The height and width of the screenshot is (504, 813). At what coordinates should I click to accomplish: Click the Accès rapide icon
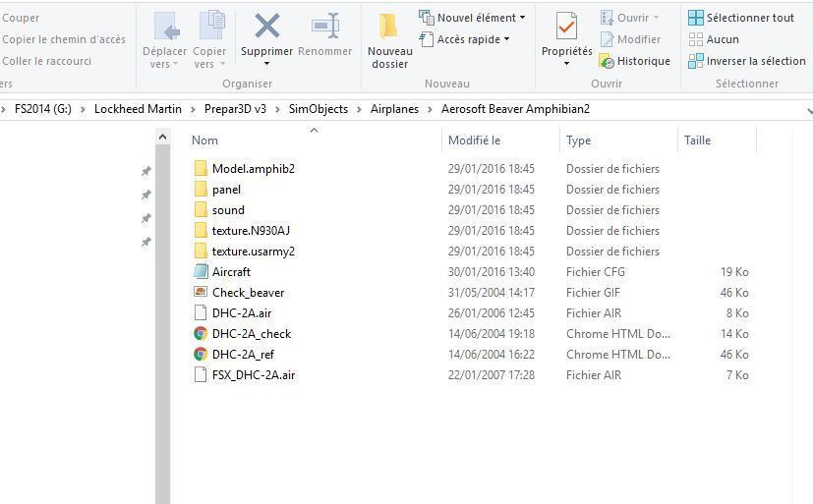(x=427, y=39)
